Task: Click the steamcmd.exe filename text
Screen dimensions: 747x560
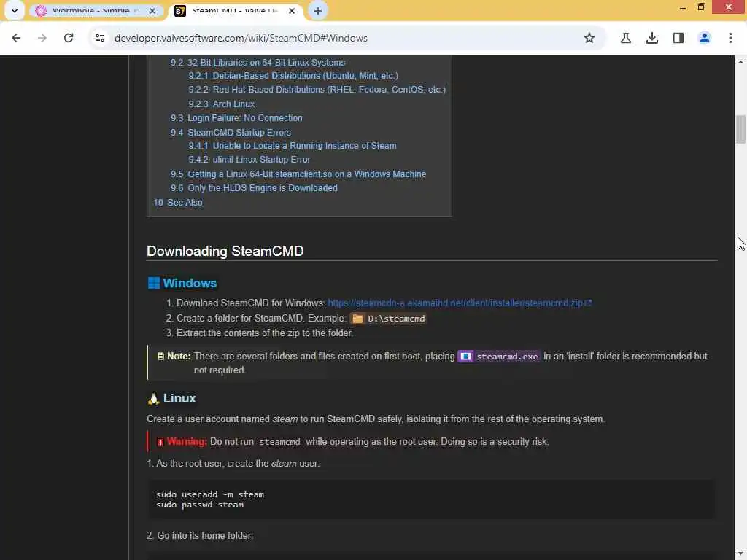Action: click(x=507, y=356)
